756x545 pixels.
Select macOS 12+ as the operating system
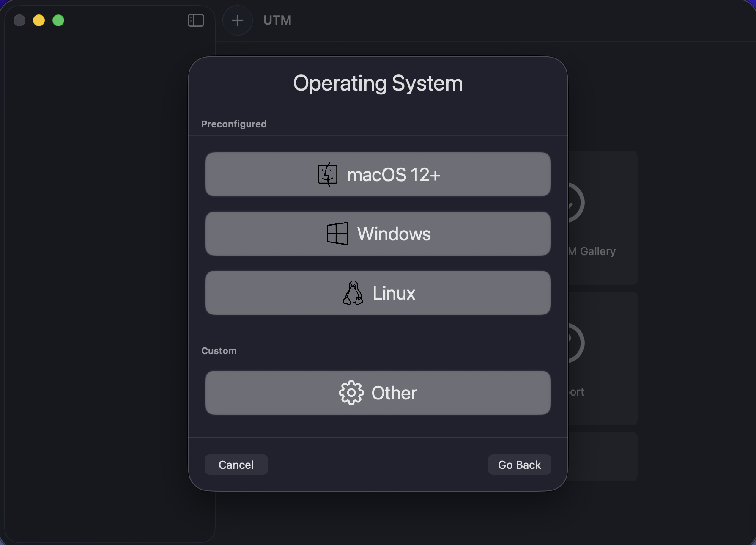click(x=378, y=174)
